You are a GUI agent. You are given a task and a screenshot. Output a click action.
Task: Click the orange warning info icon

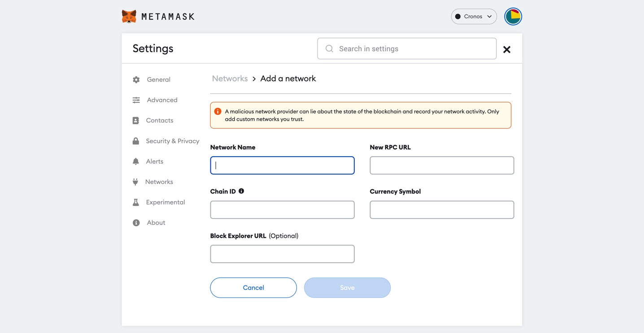click(x=218, y=111)
